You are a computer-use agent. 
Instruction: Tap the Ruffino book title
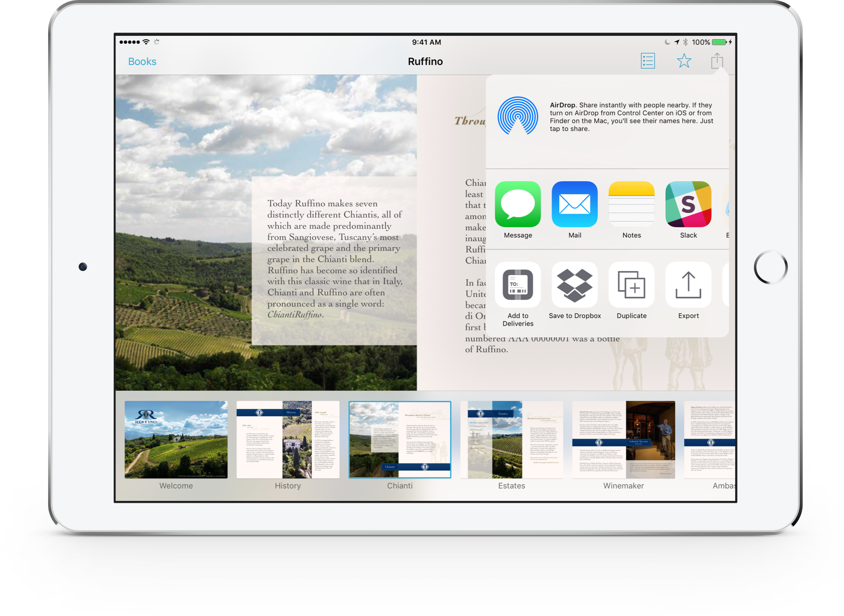point(425,61)
